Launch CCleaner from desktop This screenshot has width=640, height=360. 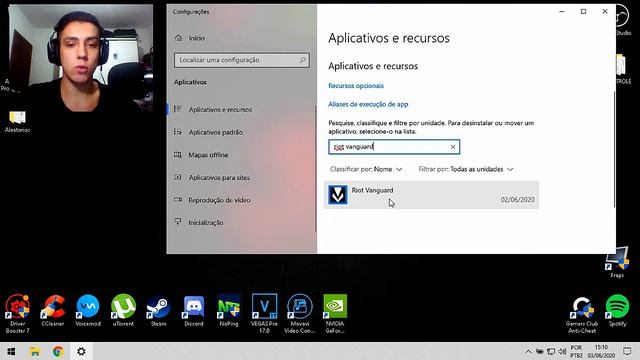(x=53, y=310)
